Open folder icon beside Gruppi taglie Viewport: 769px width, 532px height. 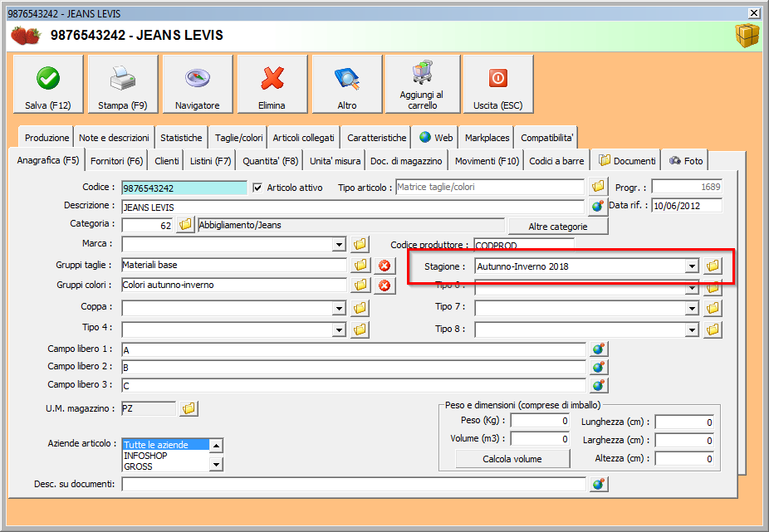point(360,266)
